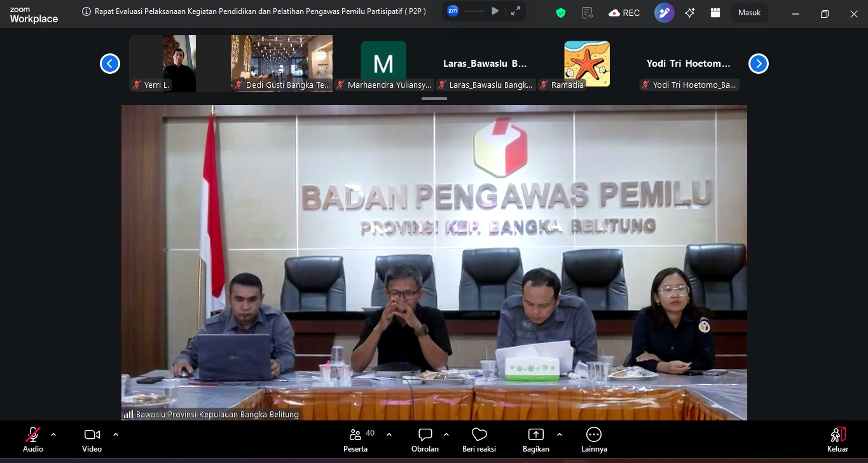Image resolution: width=868 pixels, height=463 pixels.
Task: Click the muted mic icon beside Dedi Gusti
Action: point(238,85)
